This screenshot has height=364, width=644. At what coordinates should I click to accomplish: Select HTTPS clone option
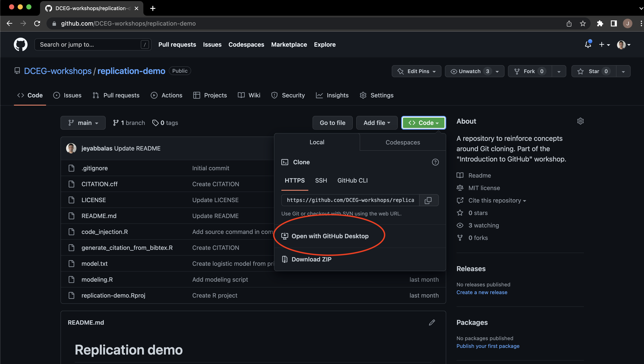click(294, 181)
